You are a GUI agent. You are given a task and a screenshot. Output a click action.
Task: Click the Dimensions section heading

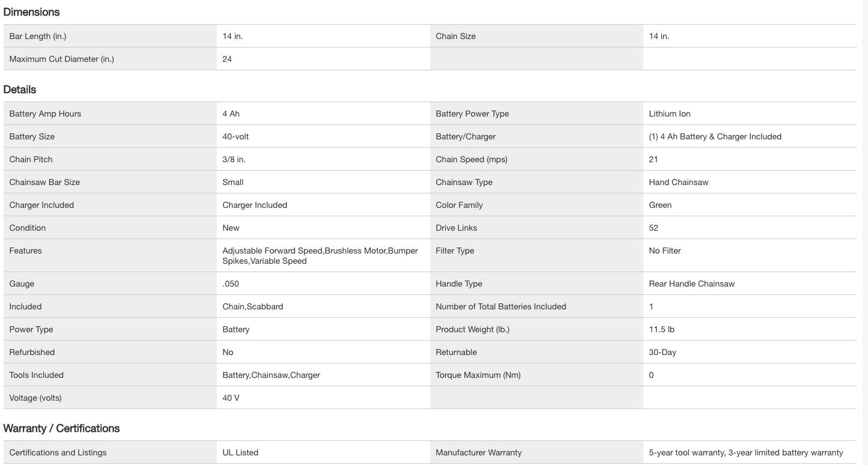[31, 12]
